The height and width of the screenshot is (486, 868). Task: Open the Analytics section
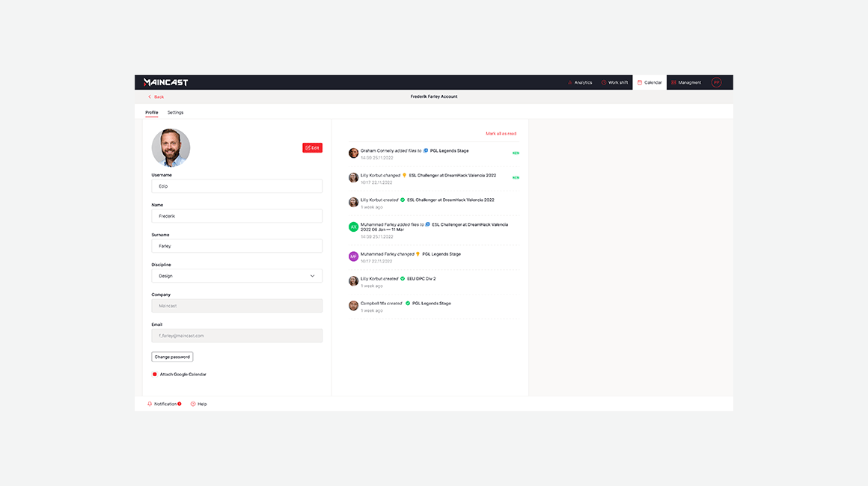pos(580,82)
